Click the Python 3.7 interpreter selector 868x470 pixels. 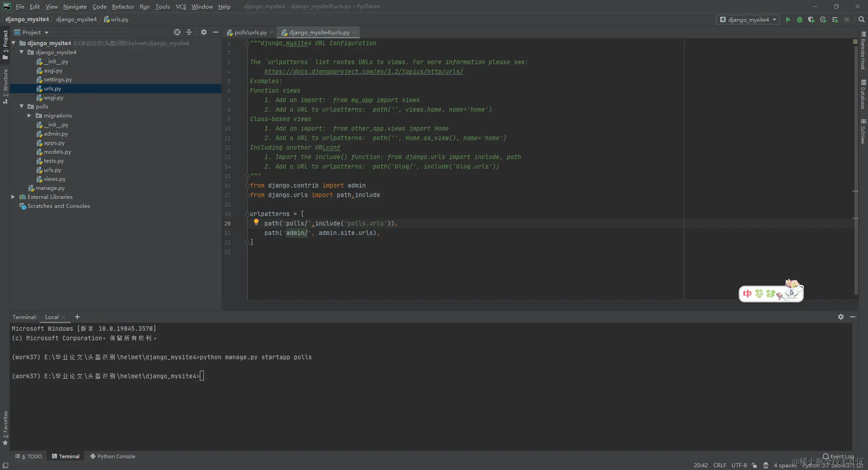(x=832, y=465)
